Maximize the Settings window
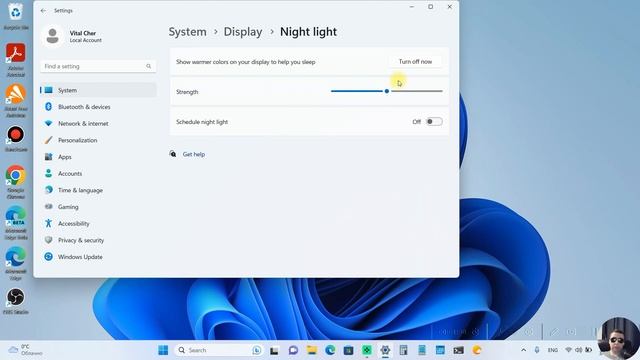Viewport: 640px width, 360px height. (430, 7)
